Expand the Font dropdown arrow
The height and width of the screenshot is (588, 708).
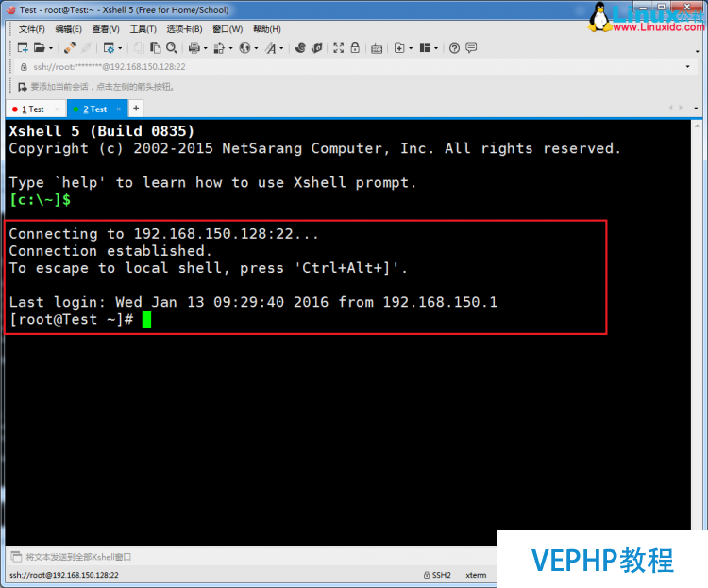click(281, 48)
